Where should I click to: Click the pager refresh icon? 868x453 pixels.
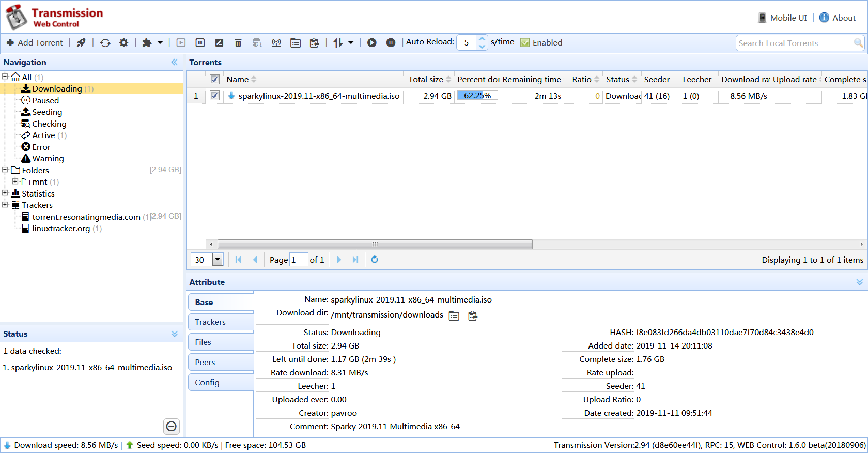pyautogui.click(x=375, y=260)
